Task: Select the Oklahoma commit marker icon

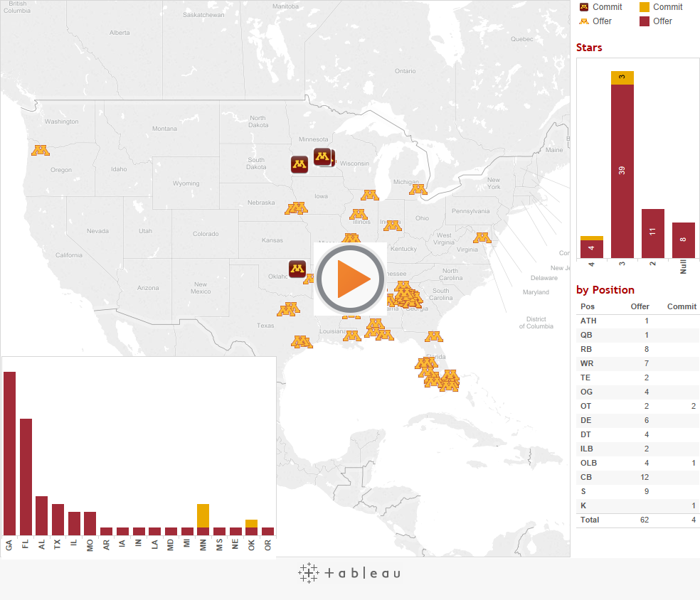Action: point(297,269)
